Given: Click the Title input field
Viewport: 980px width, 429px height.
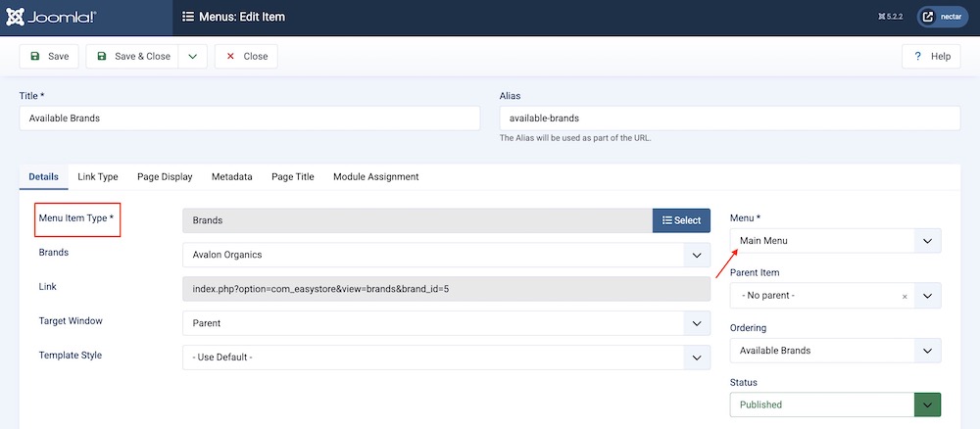Looking at the screenshot, I should [x=250, y=119].
